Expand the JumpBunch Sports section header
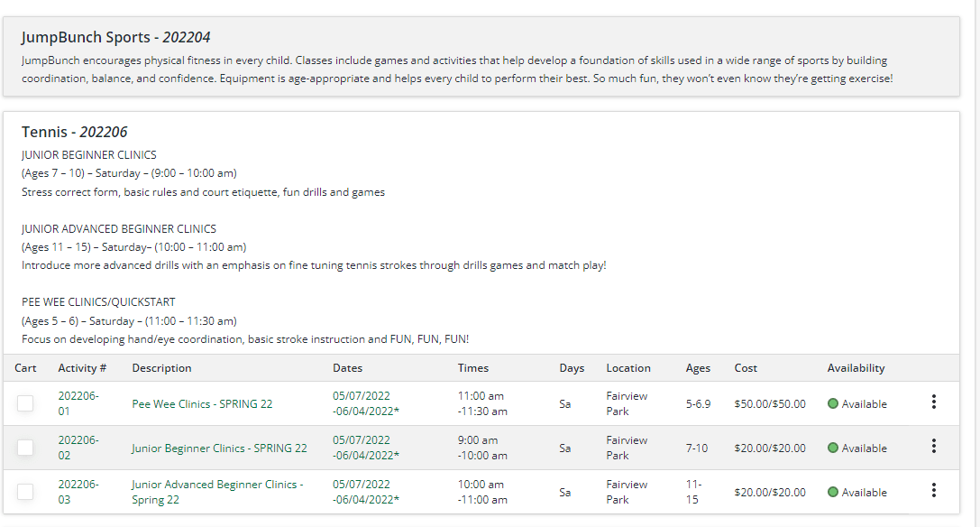 point(116,37)
